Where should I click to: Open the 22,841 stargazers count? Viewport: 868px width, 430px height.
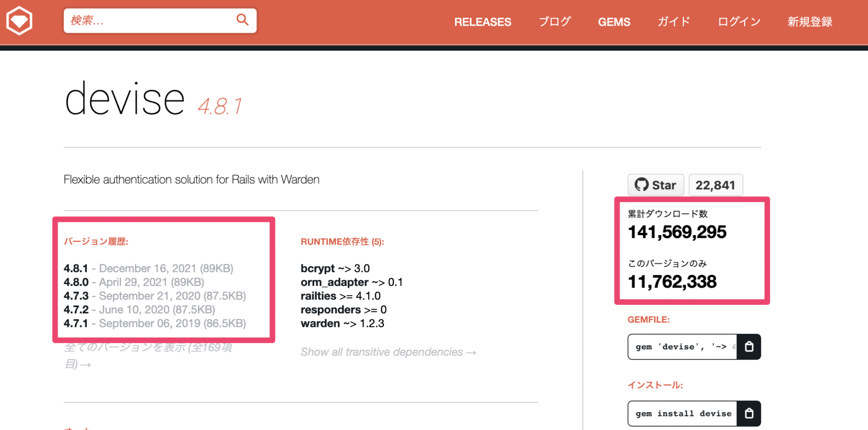[x=715, y=185]
